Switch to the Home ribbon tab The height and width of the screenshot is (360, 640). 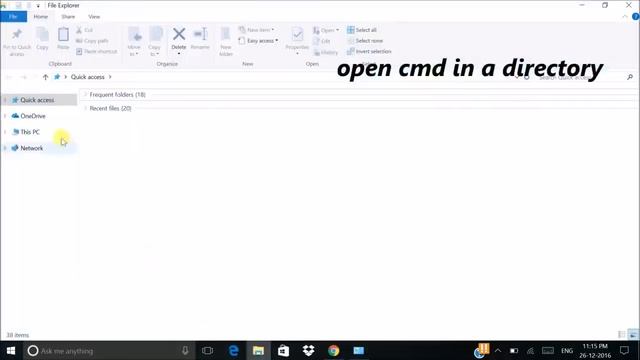[x=41, y=17]
